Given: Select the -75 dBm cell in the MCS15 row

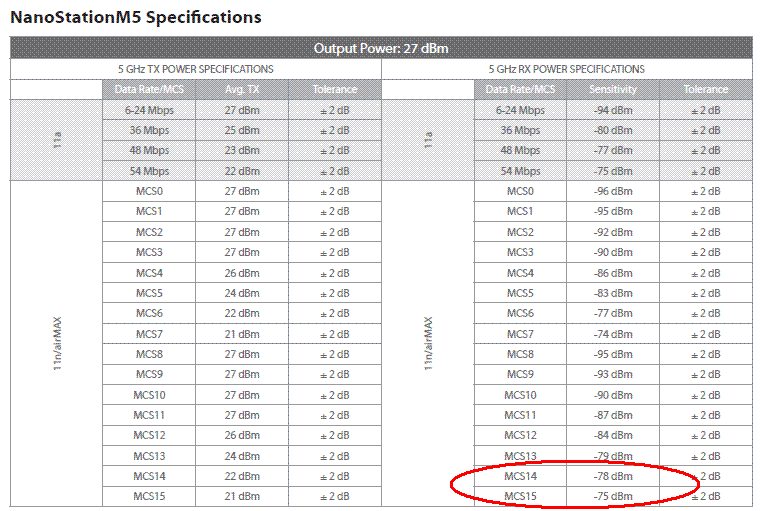Looking at the screenshot, I should coord(613,497).
